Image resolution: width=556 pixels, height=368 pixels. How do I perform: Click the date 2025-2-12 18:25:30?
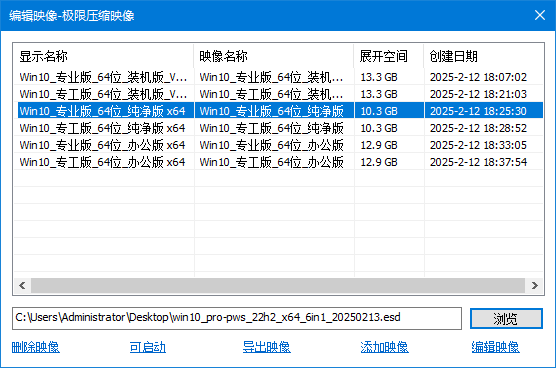pyautogui.click(x=478, y=111)
